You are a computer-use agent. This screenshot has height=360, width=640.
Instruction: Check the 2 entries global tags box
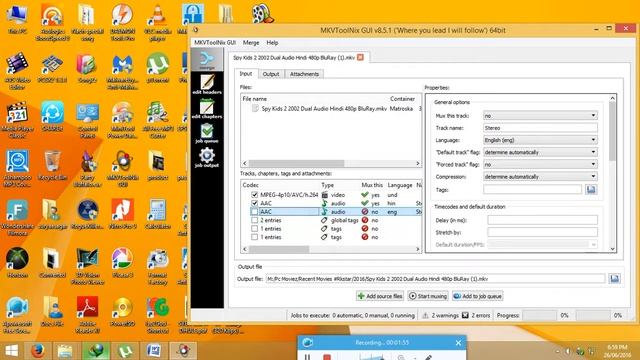255,220
